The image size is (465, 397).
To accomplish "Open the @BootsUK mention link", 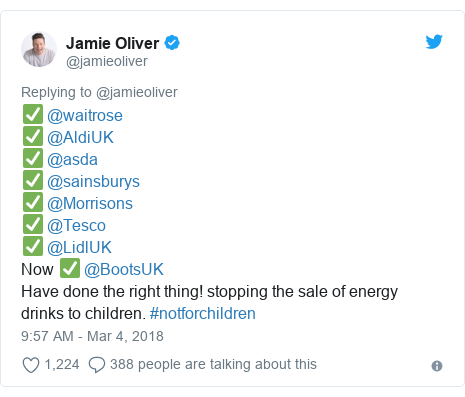I will [x=124, y=270].
